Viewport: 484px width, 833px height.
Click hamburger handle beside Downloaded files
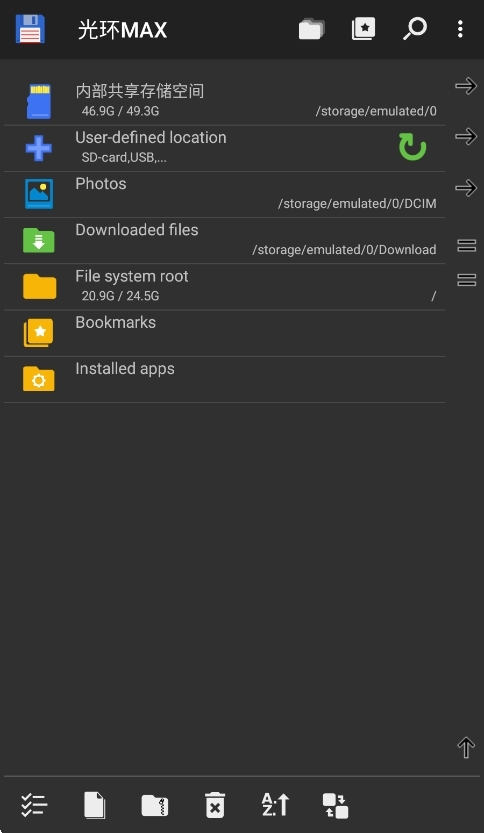point(466,245)
